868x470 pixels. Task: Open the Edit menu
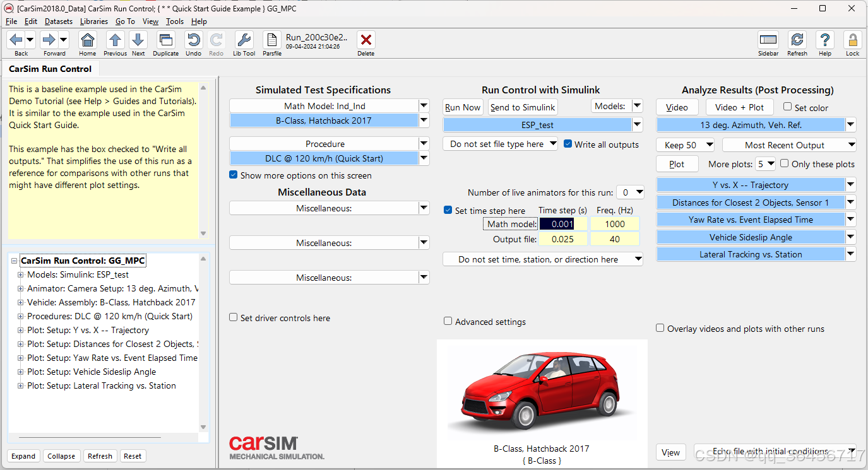pyautogui.click(x=31, y=21)
